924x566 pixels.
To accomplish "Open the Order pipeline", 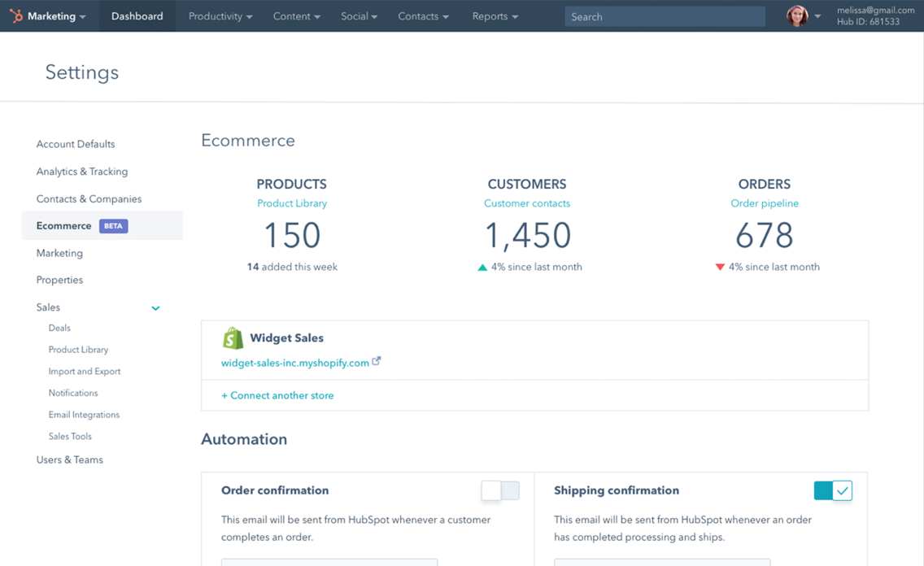I will pyautogui.click(x=764, y=203).
